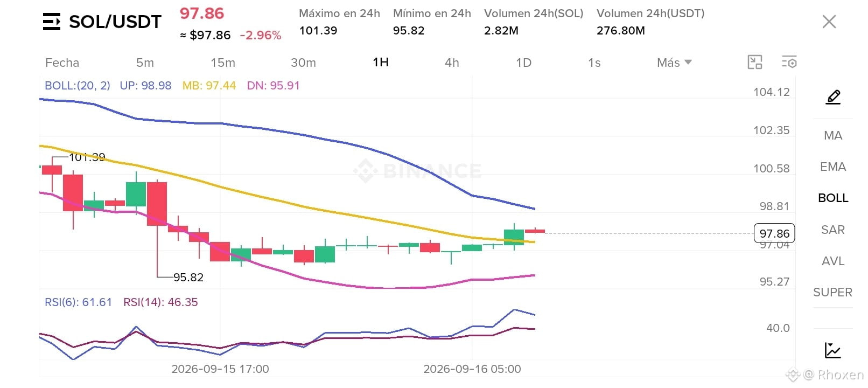Click the 97.86 current price tag

(774, 233)
